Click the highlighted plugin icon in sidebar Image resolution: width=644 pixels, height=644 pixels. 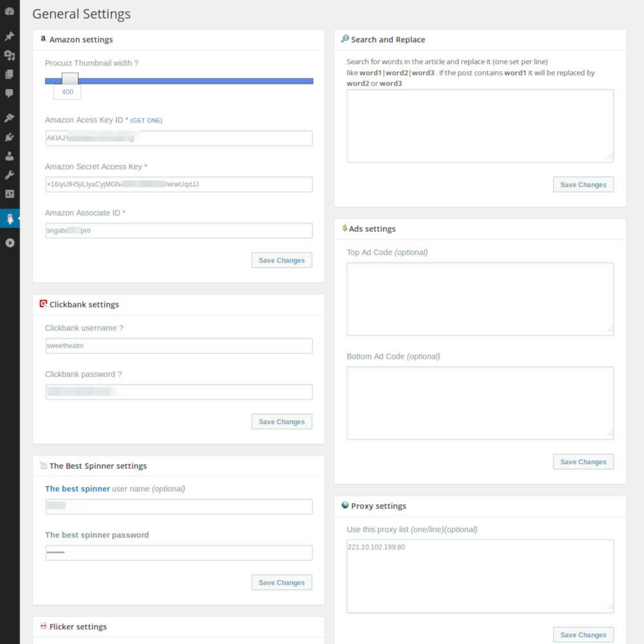click(x=10, y=219)
